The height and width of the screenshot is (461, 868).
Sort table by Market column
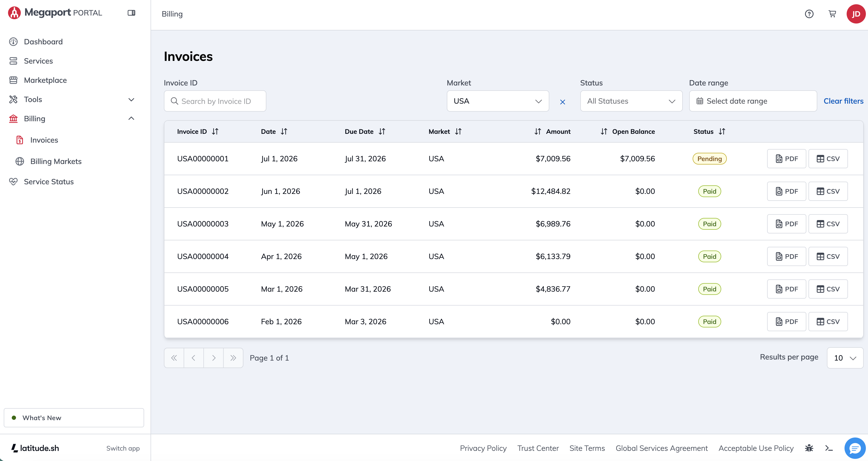(x=458, y=131)
